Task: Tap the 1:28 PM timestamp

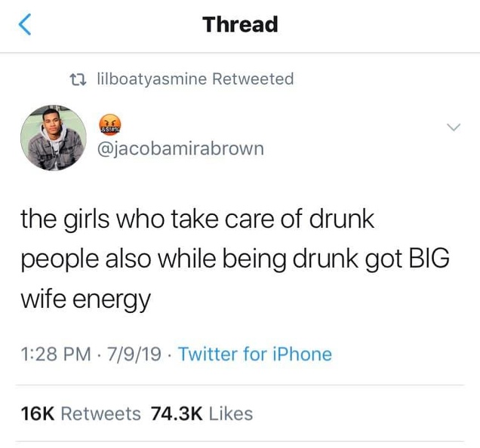Action: click(x=56, y=354)
